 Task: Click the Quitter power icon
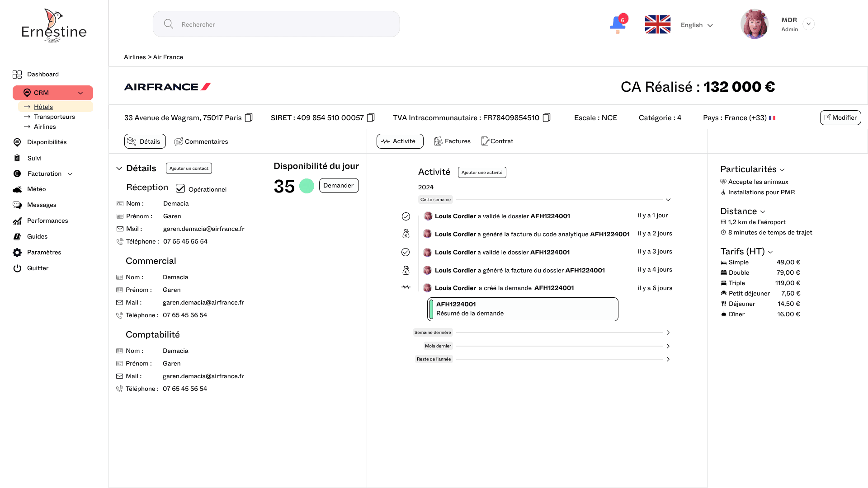click(17, 268)
